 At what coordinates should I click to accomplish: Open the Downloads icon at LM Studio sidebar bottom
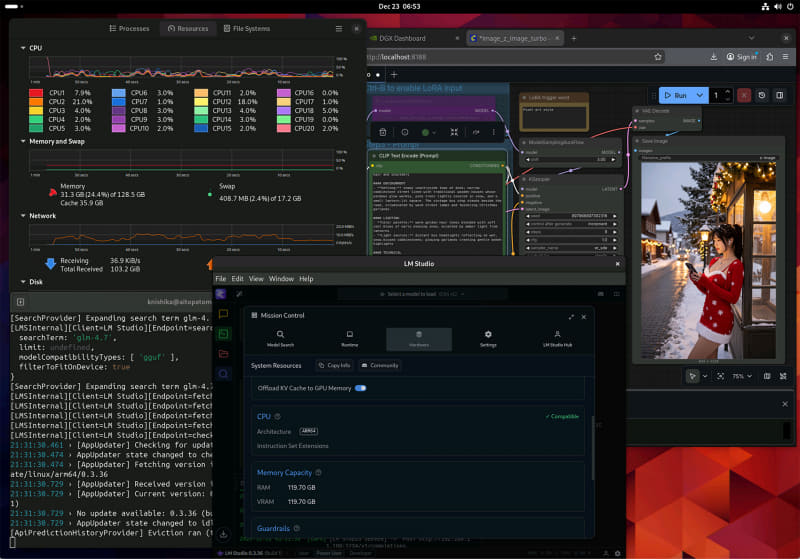223,535
